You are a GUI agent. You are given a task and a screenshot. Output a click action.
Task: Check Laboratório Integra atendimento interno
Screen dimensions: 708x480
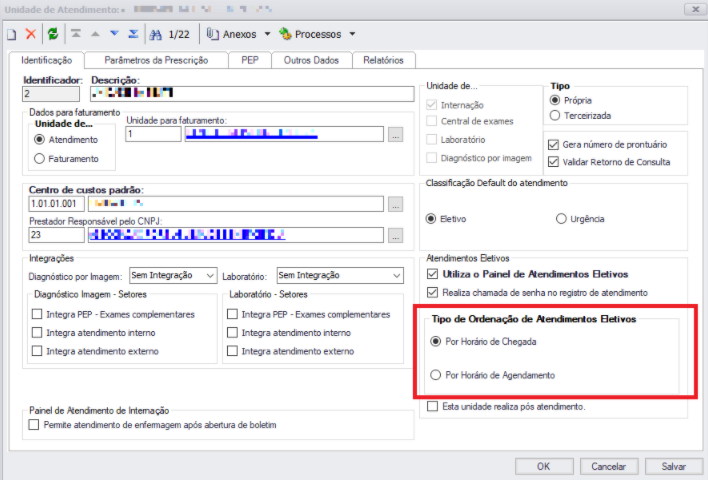(233, 333)
